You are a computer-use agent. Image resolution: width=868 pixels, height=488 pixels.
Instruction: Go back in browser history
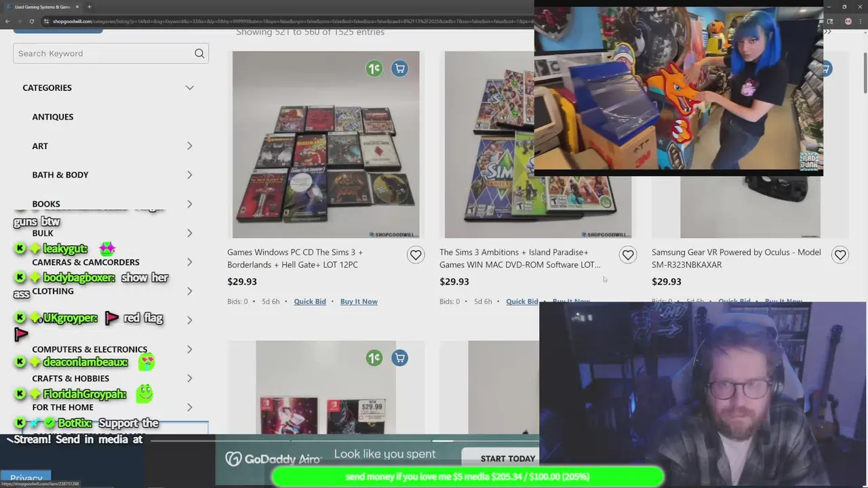[x=7, y=21]
